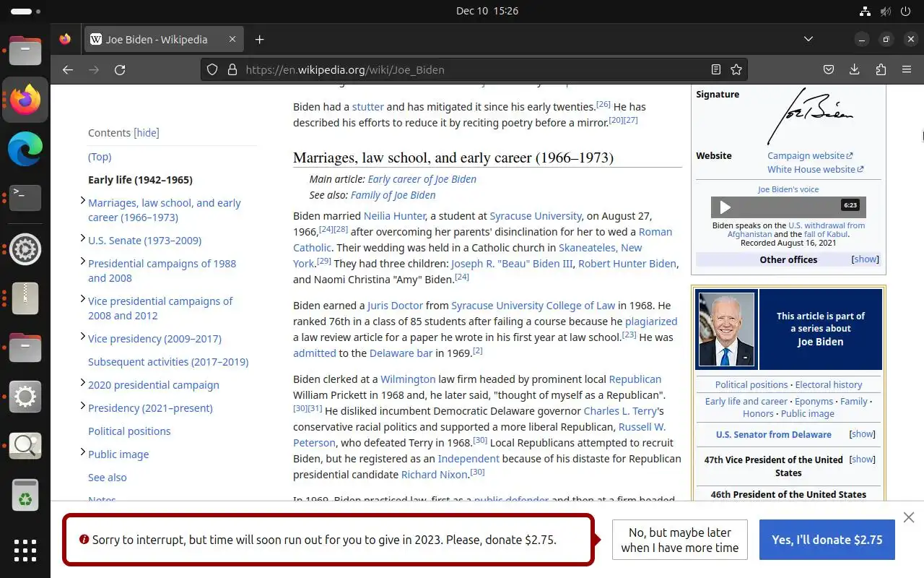
Task: Show all applications grid
Action: [x=25, y=550]
